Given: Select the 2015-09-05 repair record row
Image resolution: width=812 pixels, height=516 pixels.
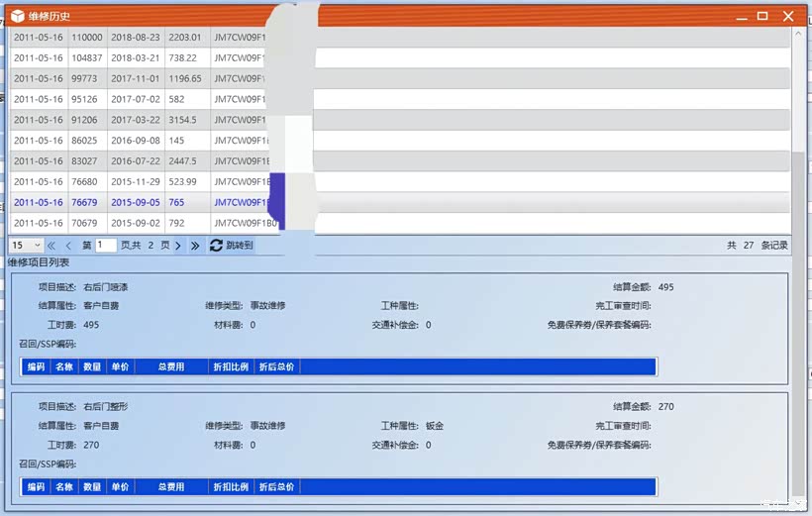Looking at the screenshot, I should point(136,202).
